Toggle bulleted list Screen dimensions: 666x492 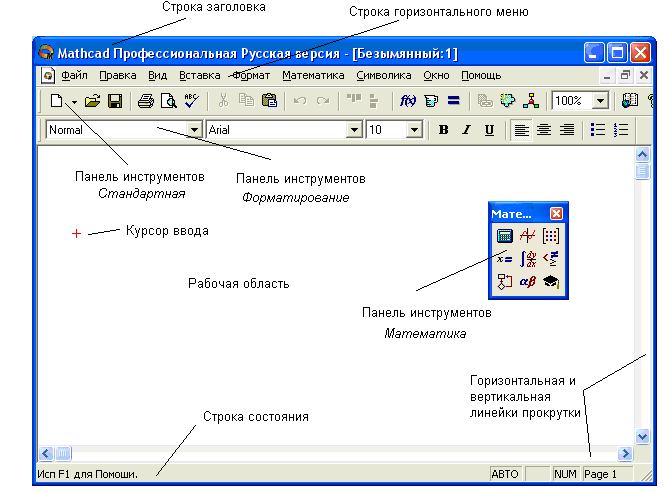point(598,130)
